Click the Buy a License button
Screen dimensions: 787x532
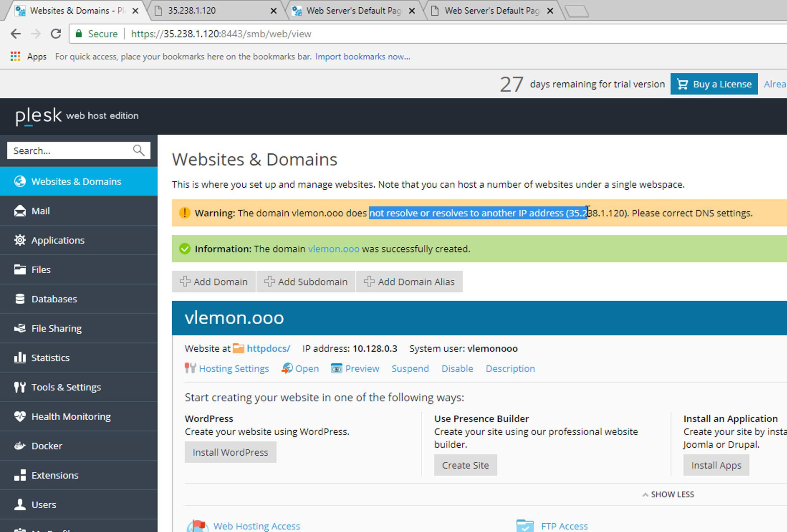714,84
